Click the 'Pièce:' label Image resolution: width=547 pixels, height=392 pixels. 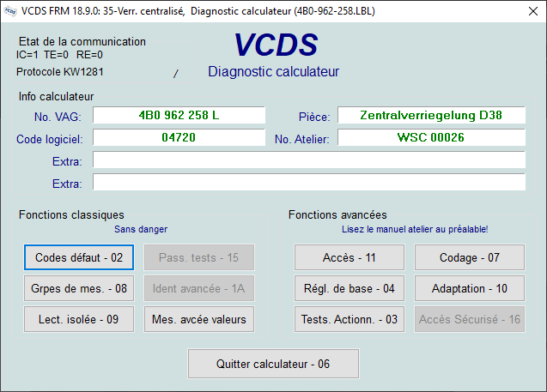pyautogui.click(x=314, y=117)
